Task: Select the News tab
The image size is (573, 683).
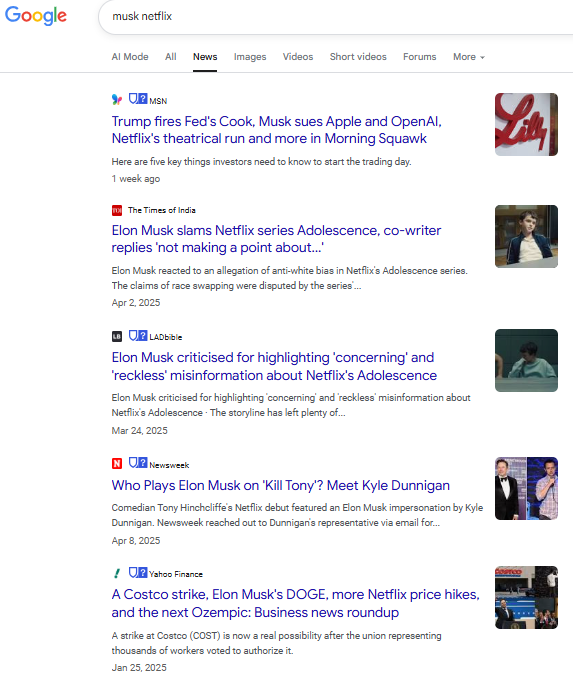Action: coord(205,57)
